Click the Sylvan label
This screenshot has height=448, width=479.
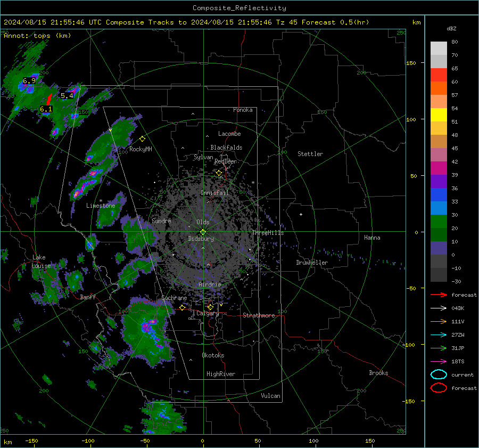(x=203, y=157)
